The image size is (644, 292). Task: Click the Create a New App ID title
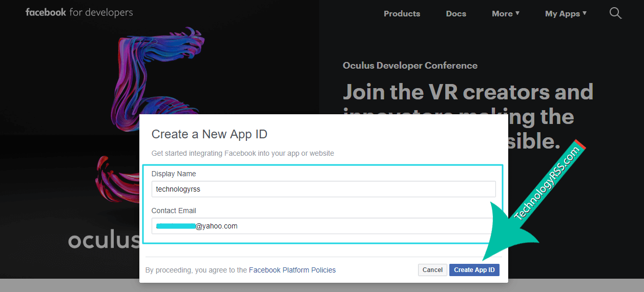coord(210,134)
